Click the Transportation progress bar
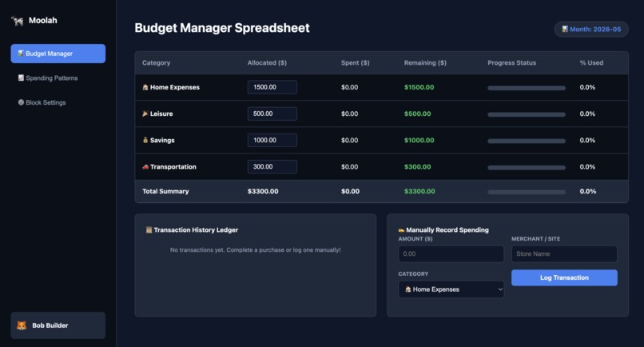Image resolution: width=644 pixels, height=347 pixels. coord(526,167)
